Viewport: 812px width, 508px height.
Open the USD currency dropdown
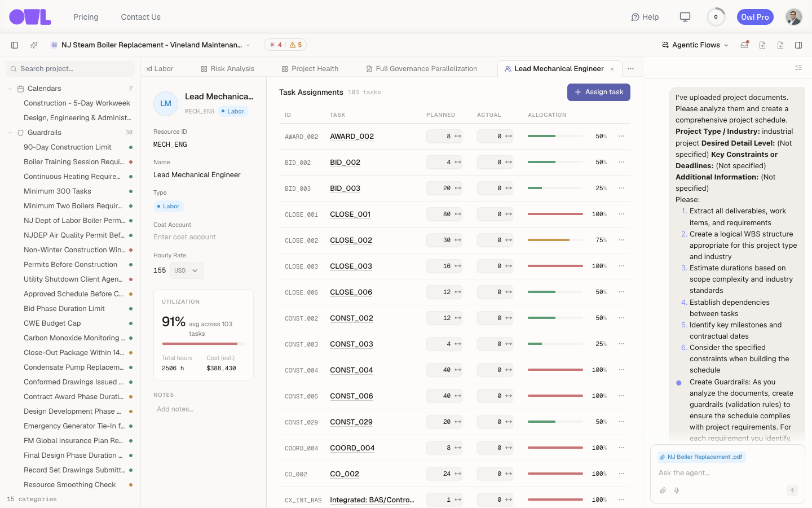[x=187, y=270]
